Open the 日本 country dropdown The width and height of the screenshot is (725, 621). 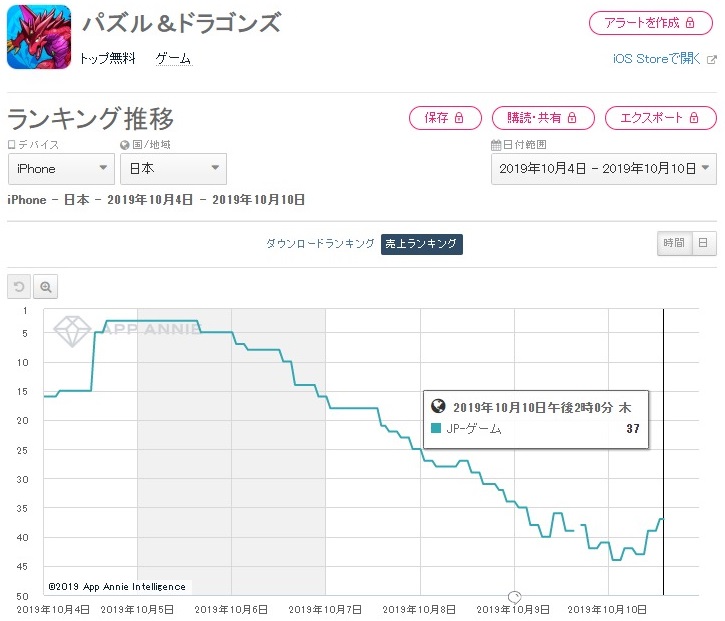(173, 169)
